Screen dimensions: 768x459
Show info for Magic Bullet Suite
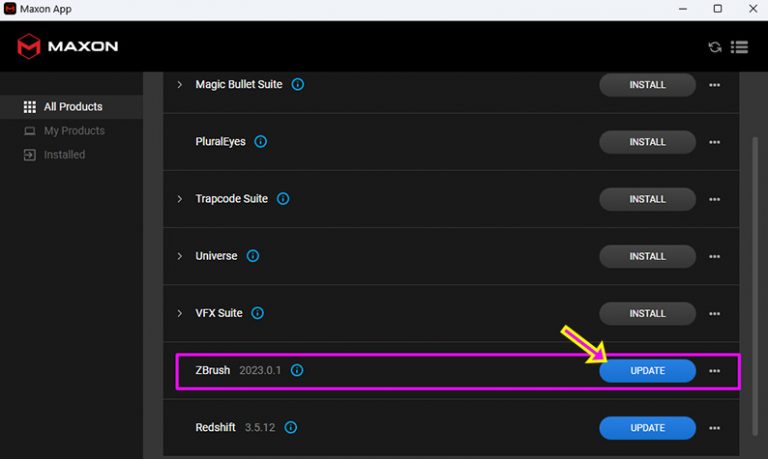coord(298,85)
